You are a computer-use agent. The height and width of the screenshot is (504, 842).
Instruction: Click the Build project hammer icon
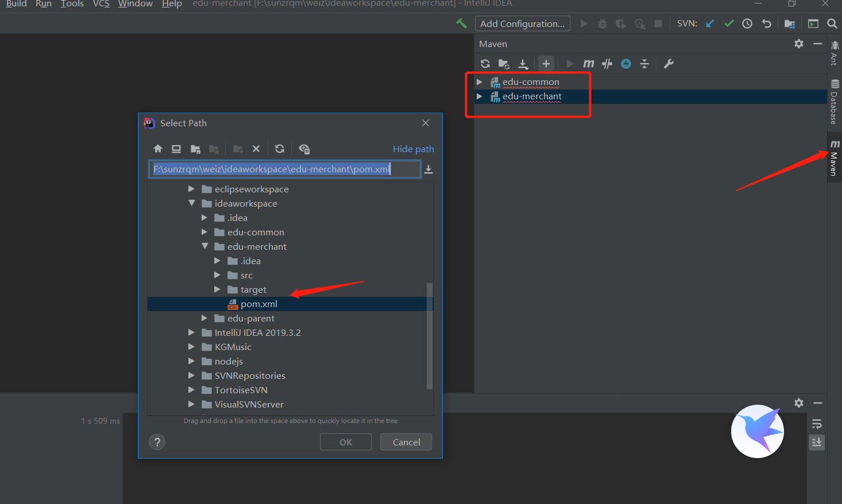461,24
